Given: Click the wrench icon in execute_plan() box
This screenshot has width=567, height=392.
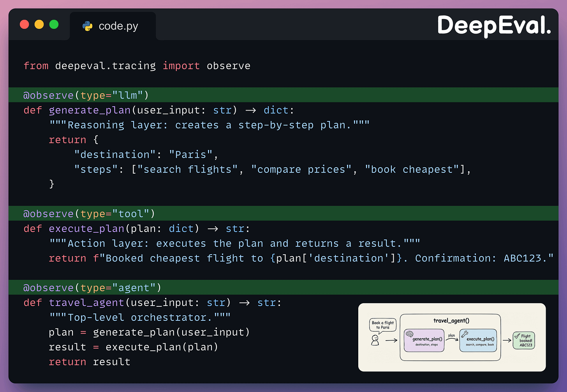Looking at the screenshot, I should pyautogui.click(x=465, y=334).
